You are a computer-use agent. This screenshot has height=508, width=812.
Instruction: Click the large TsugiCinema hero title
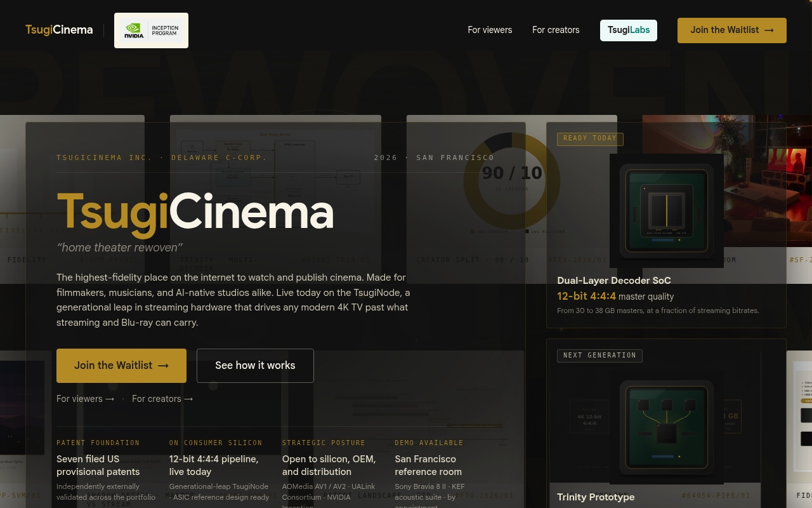click(195, 212)
